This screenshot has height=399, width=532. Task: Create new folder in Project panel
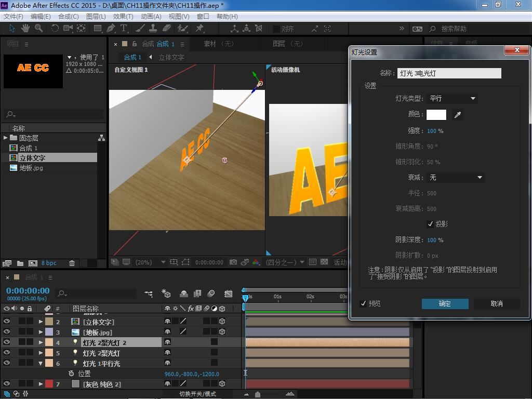[x=20, y=263]
